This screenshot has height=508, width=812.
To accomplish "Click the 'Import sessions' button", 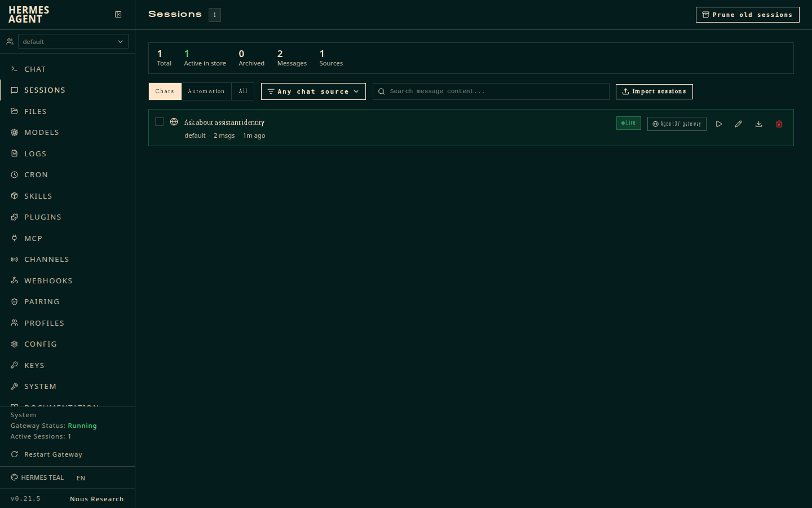I will tap(654, 91).
